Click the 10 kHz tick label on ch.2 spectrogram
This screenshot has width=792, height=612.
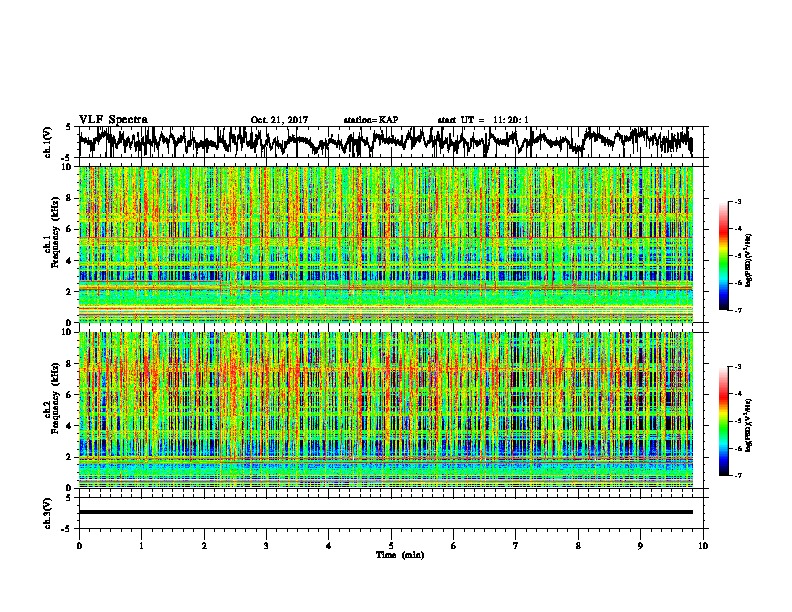[x=69, y=332]
